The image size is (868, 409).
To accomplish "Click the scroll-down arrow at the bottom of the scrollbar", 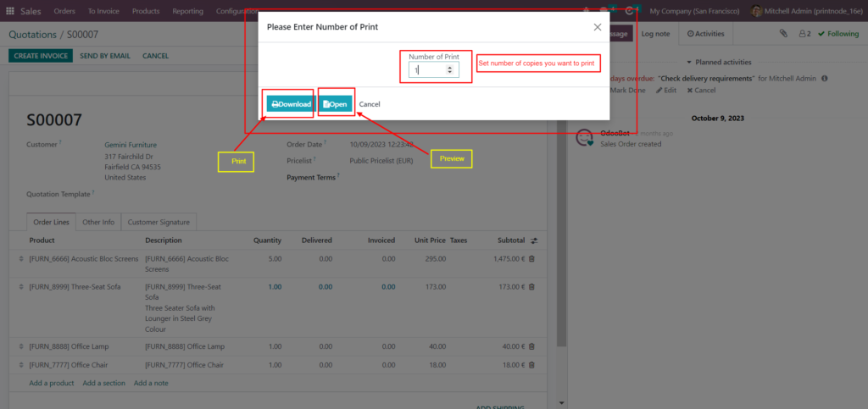I will click(x=562, y=403).
